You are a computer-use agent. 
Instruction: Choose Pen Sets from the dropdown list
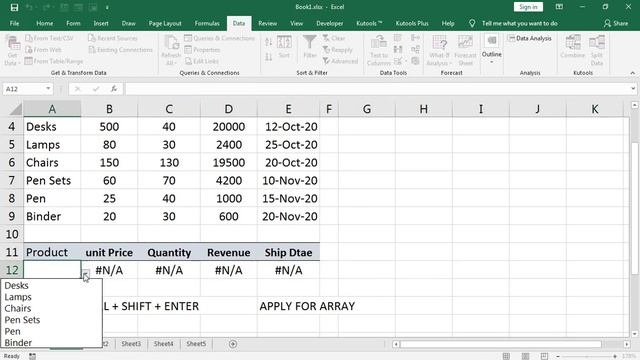coord(51,320)
